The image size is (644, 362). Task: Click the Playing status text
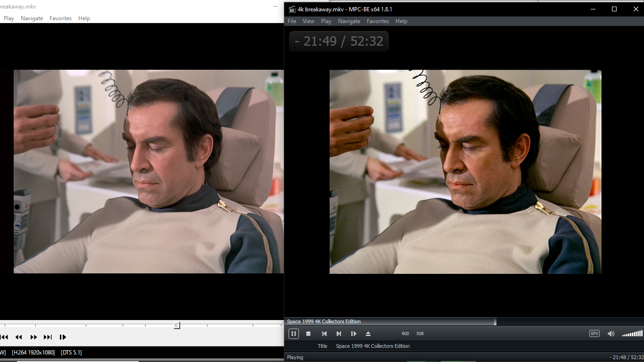click(x=295, y=357)
